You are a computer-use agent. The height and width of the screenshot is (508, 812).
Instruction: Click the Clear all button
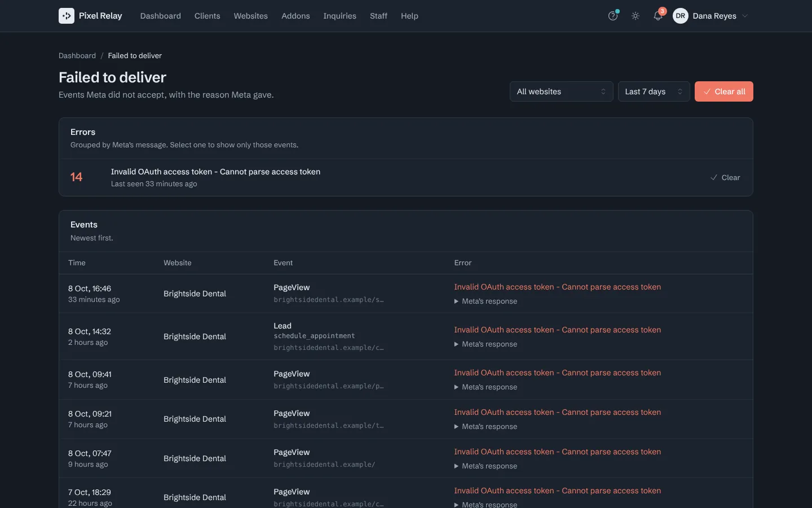724,91
